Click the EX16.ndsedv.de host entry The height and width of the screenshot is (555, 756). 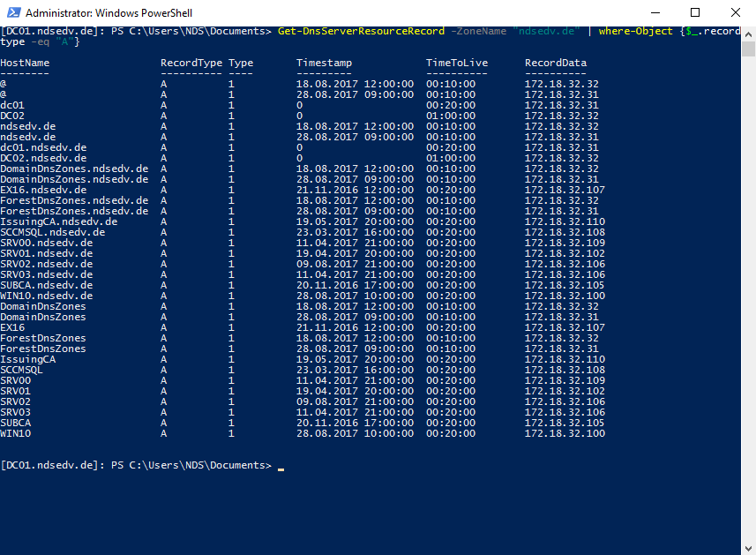43,190
